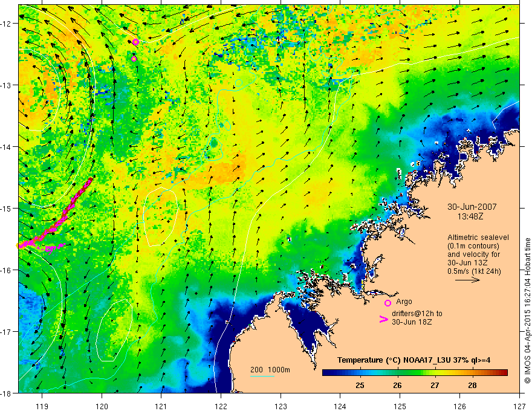Click the 26 label on the color bar
The image size is (532, 411).
(397, 385)
